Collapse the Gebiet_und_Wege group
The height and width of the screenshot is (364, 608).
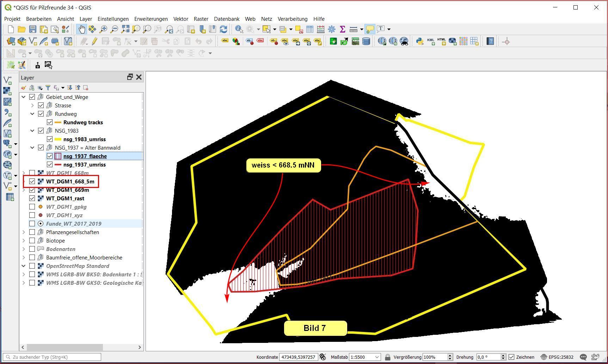click(24, 97)
